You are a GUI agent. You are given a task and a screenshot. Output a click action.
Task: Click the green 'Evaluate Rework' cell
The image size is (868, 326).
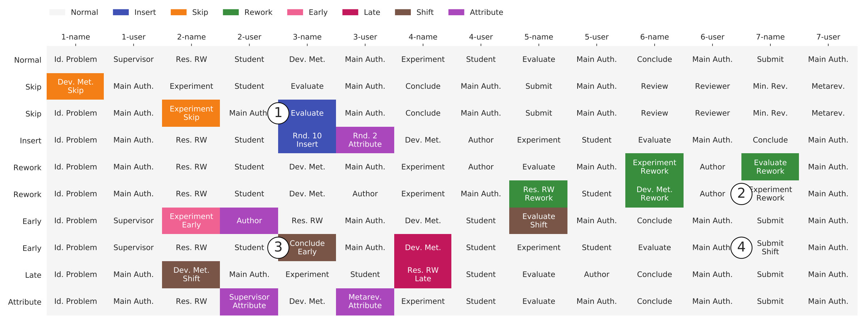coord(770,167)
